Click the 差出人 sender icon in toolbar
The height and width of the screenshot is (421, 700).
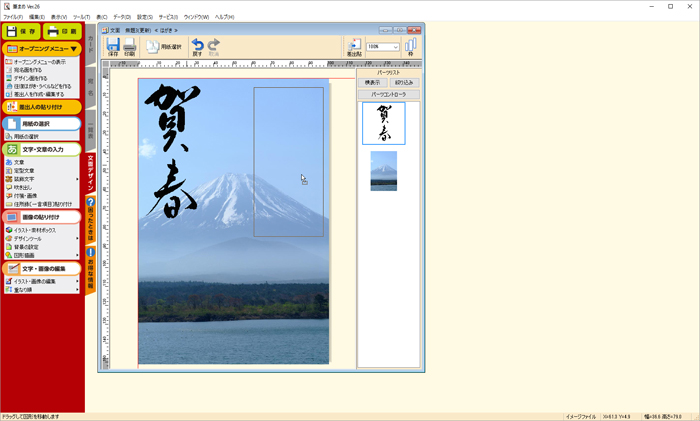point(354,46)
